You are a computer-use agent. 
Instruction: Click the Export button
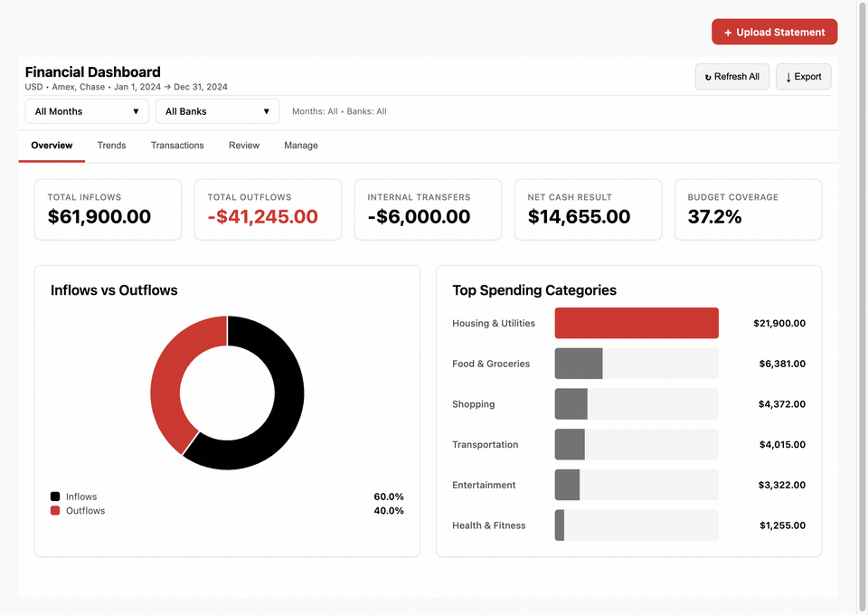coord(803,77)
